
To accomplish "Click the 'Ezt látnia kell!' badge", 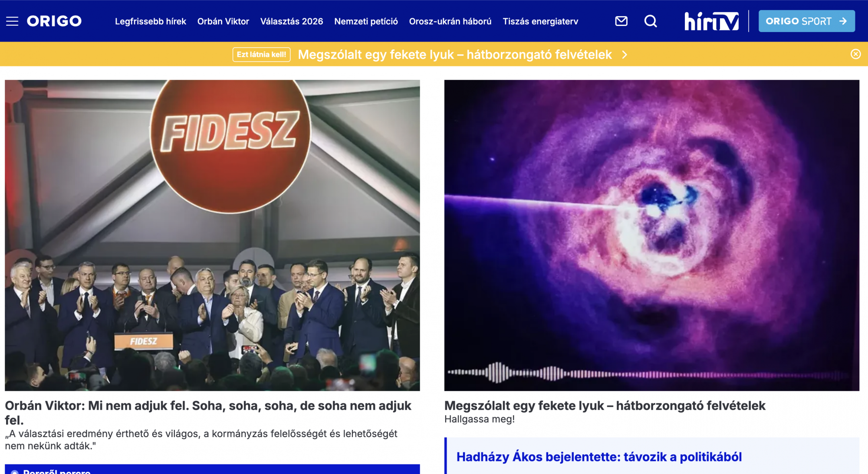I will pyautogui.click(x=261, y=55).
